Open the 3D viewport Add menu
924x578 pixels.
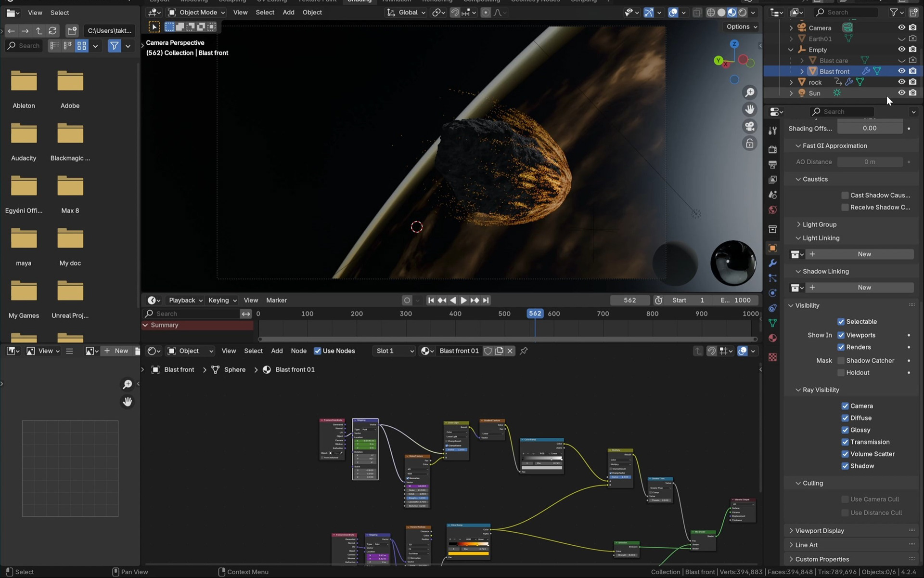288,13
